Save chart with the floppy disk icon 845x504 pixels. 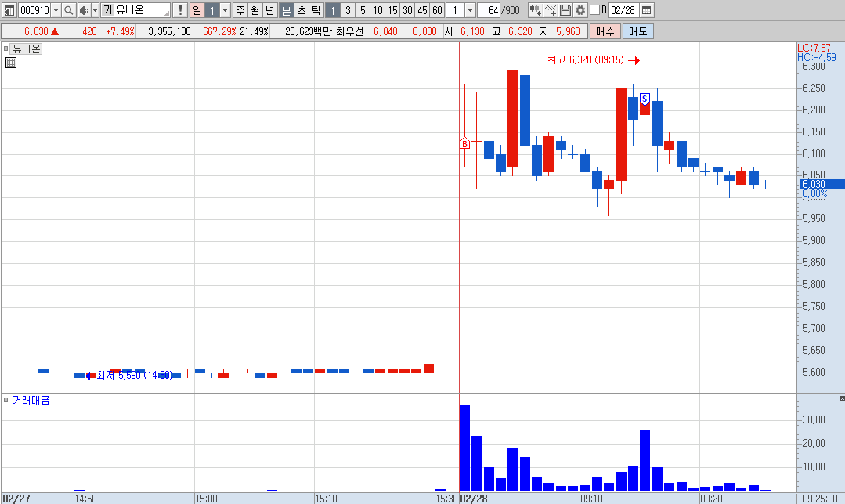[565, 10]
